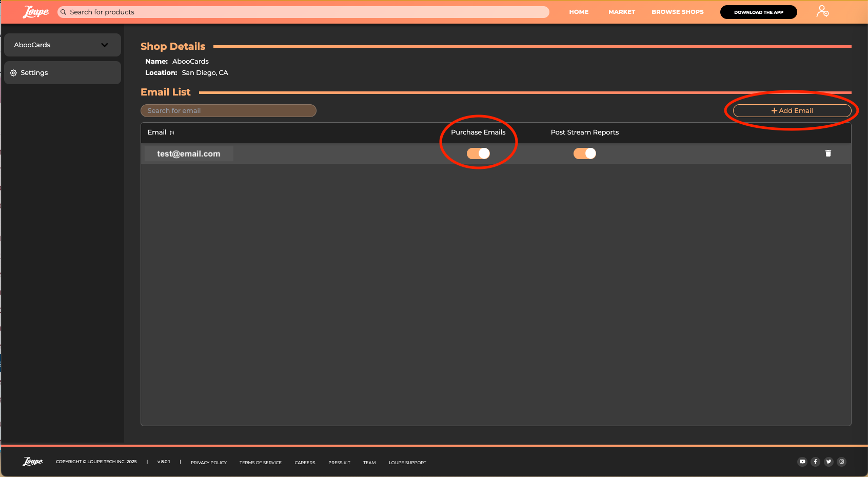Navigate to the MARKET menu item

click(x=621, y=12)
